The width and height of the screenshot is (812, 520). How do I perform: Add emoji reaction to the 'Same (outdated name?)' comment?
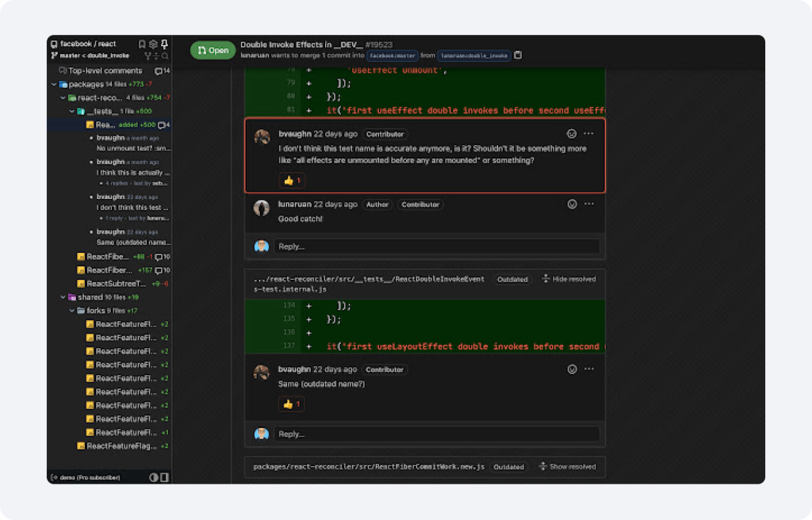572,369
